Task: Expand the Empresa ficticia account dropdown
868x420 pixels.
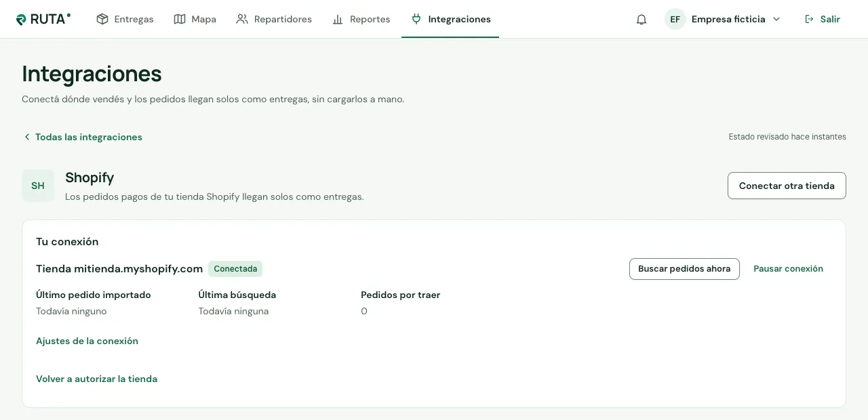Action: 776,19
